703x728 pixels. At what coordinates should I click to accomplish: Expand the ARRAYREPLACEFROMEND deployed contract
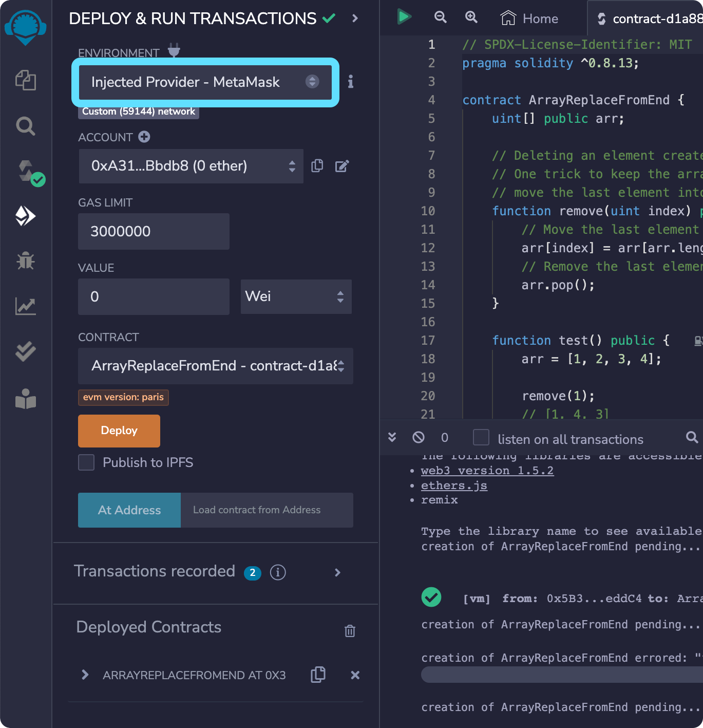tap(85, 675)
